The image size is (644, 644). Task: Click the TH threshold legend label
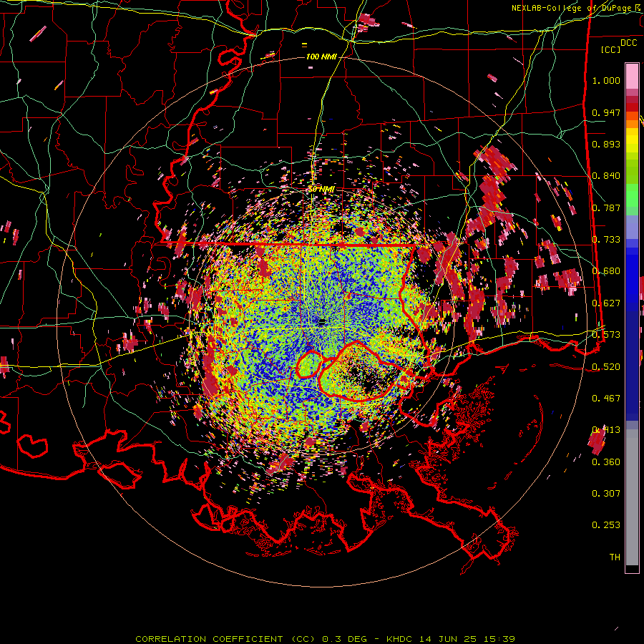615,557
